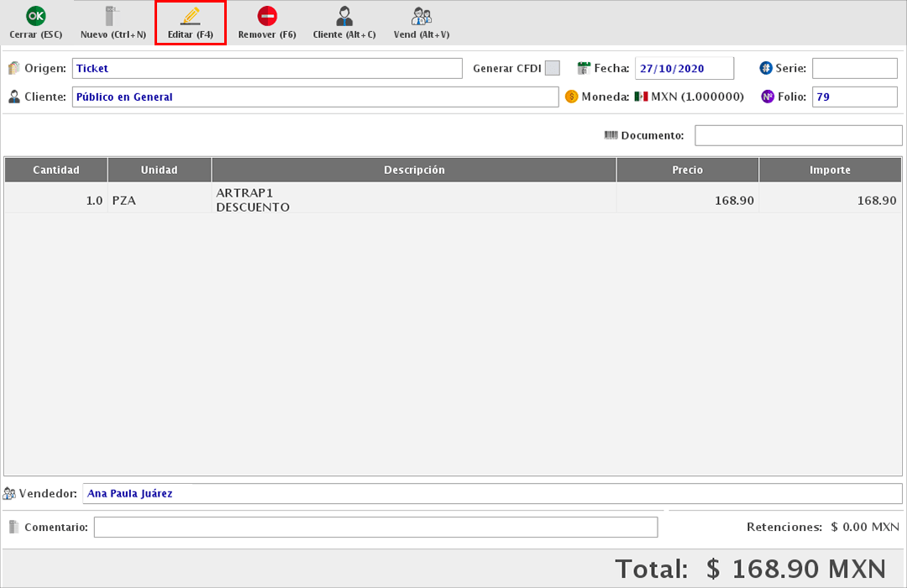
Task: Select the Cliente field Público en General
Action: 315,97
